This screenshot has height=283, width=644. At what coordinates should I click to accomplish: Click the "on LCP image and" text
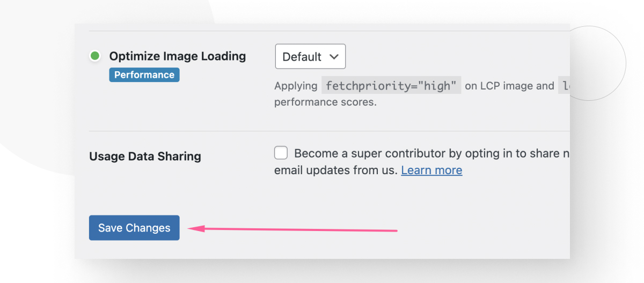pyautogui.click(x=509, y=86)
